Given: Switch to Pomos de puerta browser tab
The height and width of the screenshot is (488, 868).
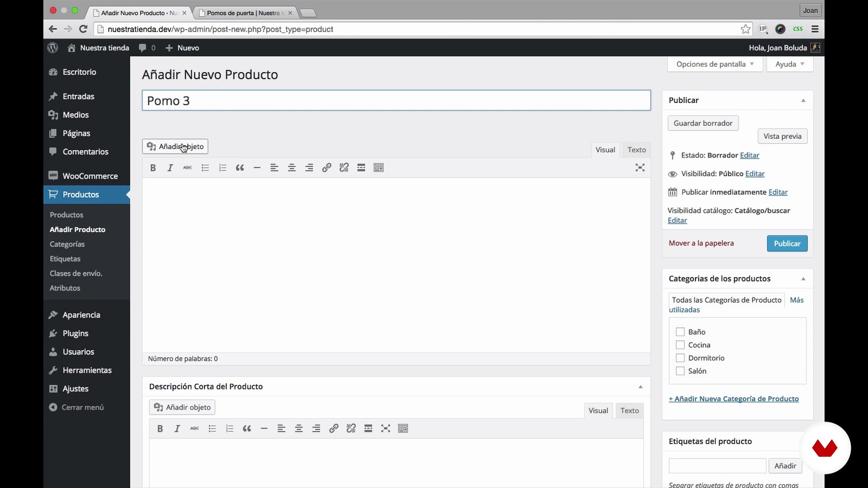Looking at the screenshot, I should tap(245, 13).
